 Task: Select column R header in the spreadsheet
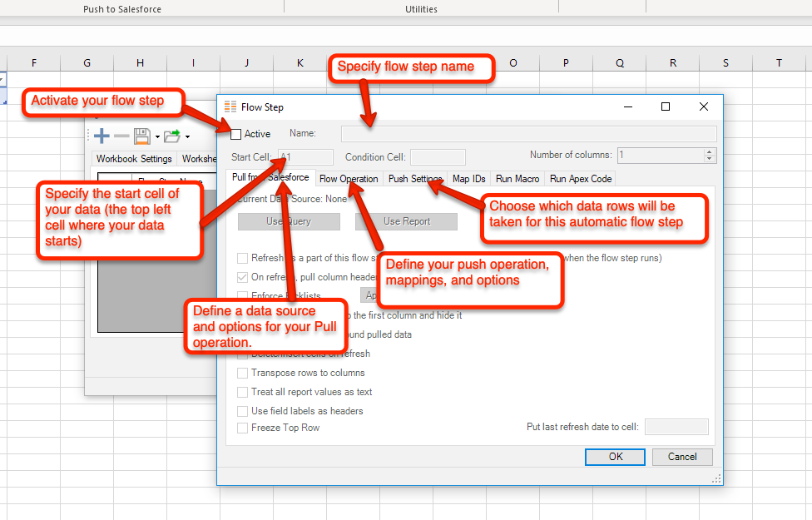pos(673,62)
